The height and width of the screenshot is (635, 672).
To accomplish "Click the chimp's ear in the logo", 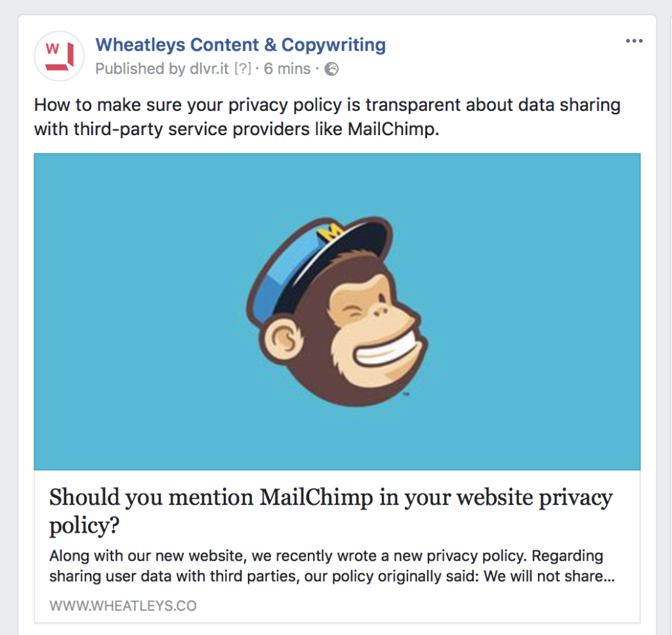I will coord(282,340).
